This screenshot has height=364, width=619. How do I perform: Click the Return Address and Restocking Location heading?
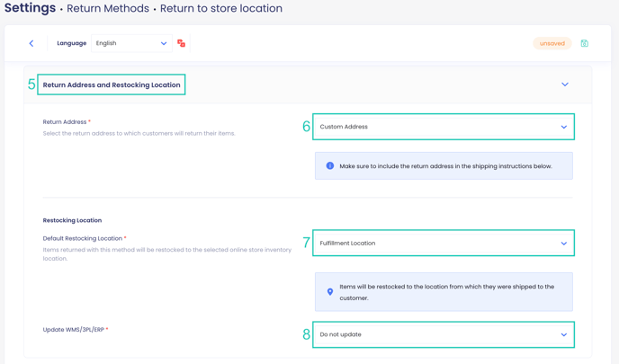click(x=112, y=85)
